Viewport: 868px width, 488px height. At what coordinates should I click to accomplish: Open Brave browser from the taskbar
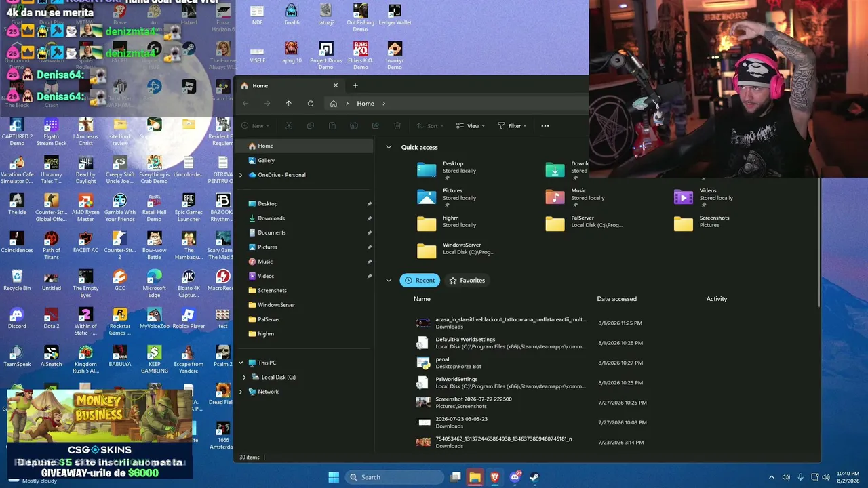pyautogui.click(x=494, y=477)
